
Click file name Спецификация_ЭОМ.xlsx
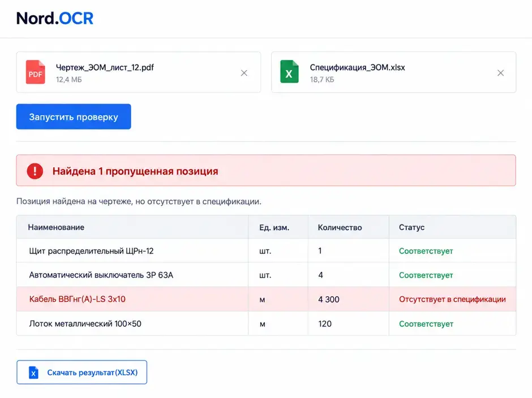[x=357, y=67]
